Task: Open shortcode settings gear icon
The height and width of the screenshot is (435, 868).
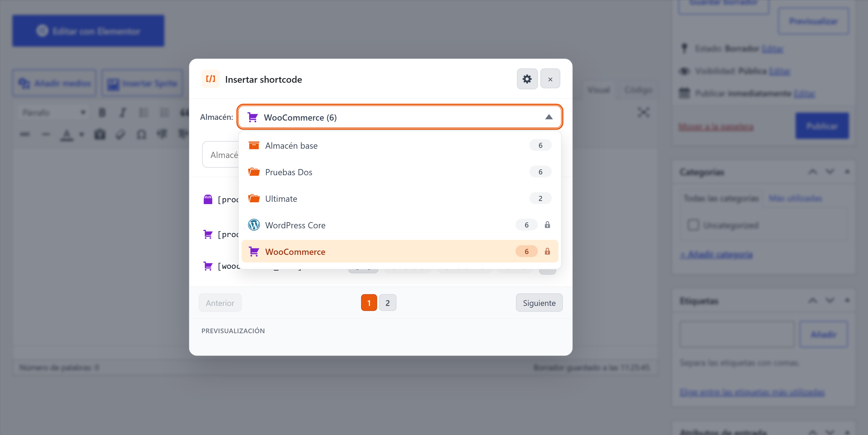Action: pos(527,79)
